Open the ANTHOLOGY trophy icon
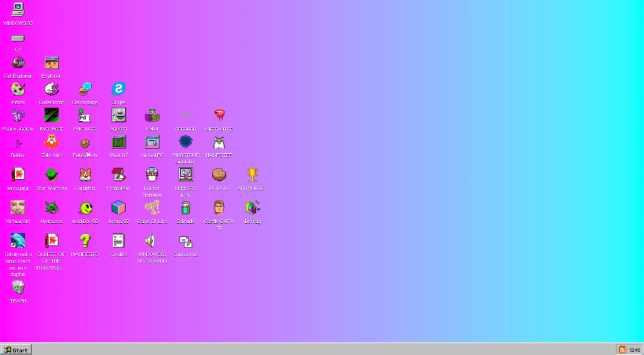644x355 pixels. [x=253, y=175]
